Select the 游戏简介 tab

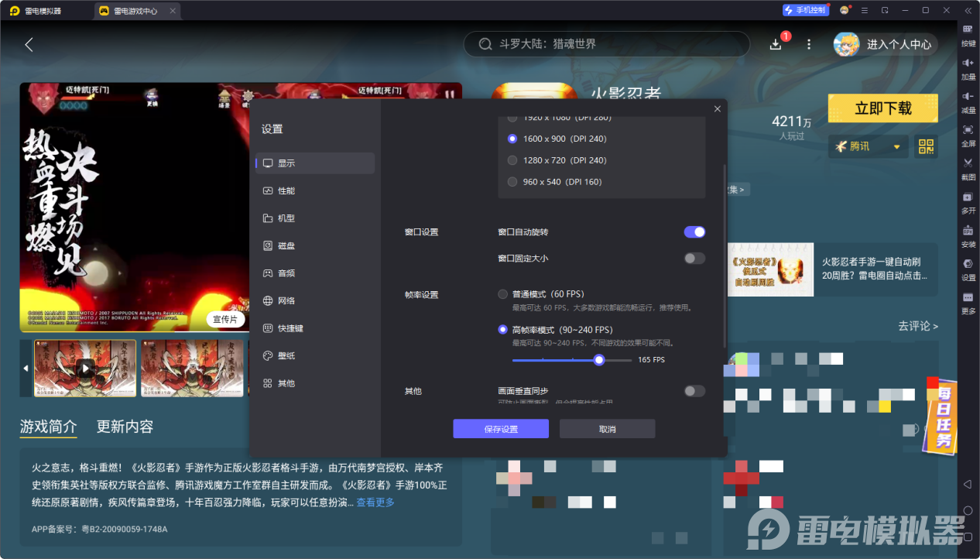[x=48, y=427]
